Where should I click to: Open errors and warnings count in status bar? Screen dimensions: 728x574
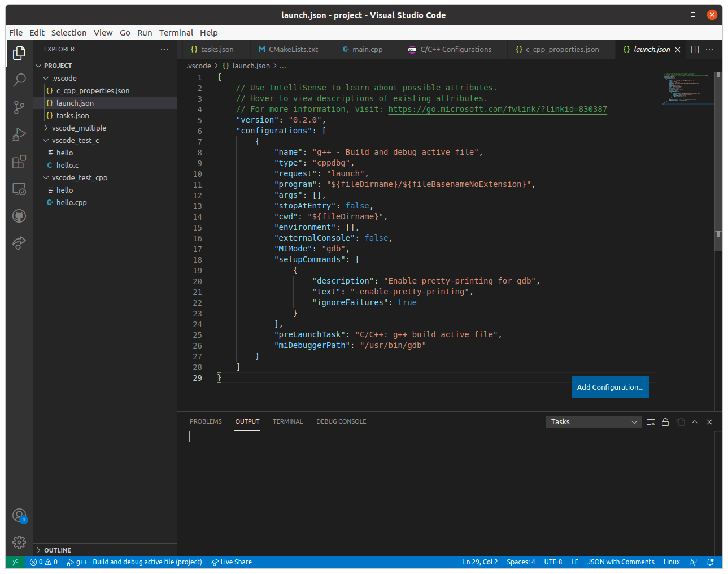tap(43, 562)
